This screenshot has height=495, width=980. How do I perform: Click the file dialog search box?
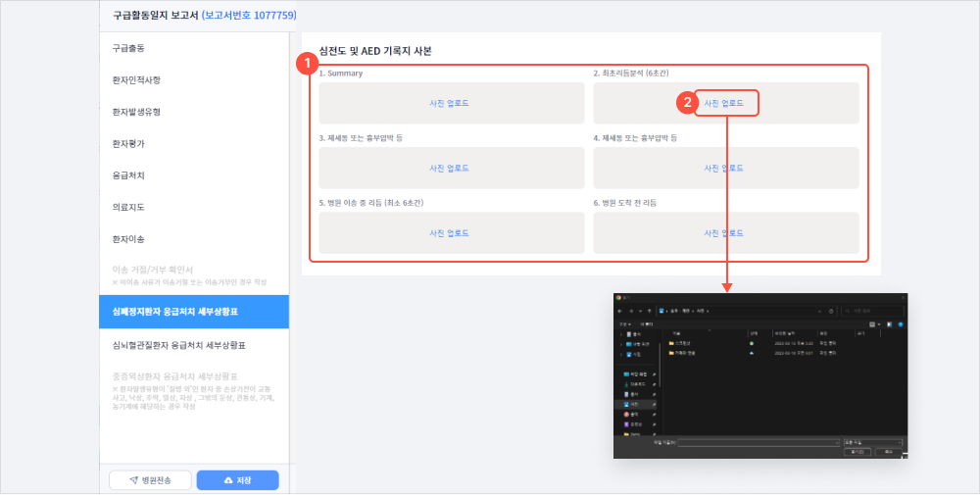[873, 312]
